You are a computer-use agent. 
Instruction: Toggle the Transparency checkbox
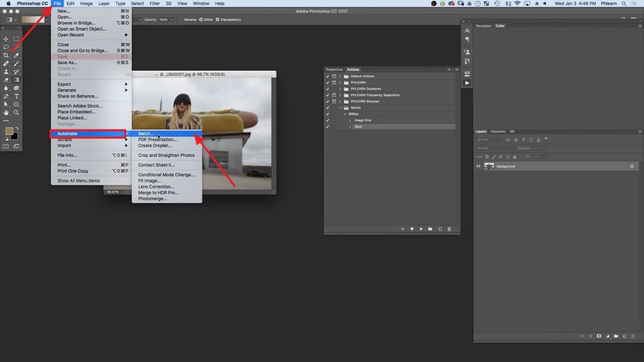(x=217, y=20)
